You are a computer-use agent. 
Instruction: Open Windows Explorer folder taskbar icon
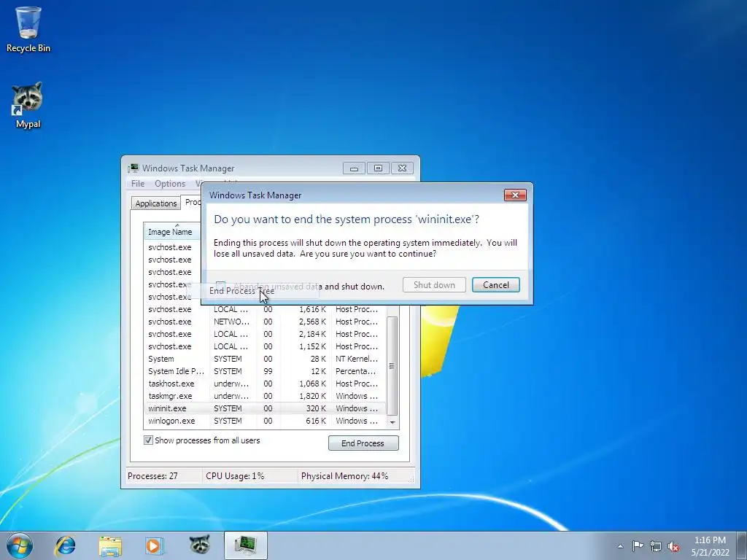tap(110, 545)
